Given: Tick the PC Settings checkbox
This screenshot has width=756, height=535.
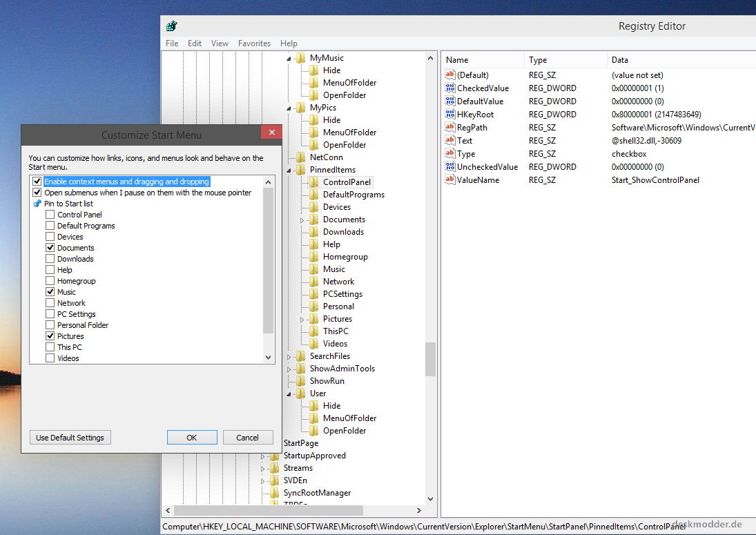Looking at the screenshot, I should [50, 314].
